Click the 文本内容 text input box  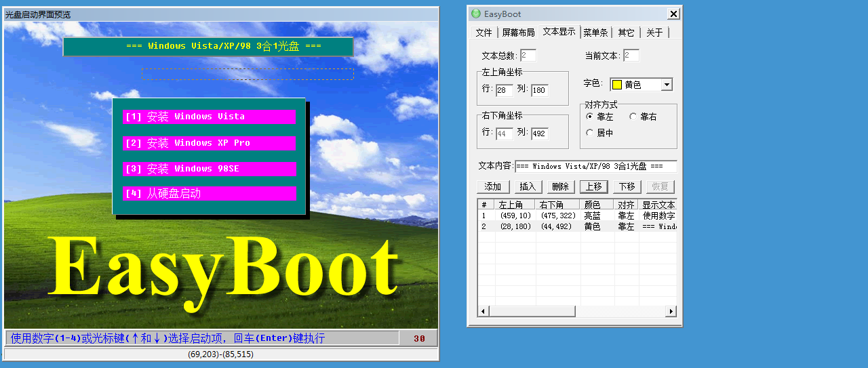pyautogui.click(x=595, y=166)
